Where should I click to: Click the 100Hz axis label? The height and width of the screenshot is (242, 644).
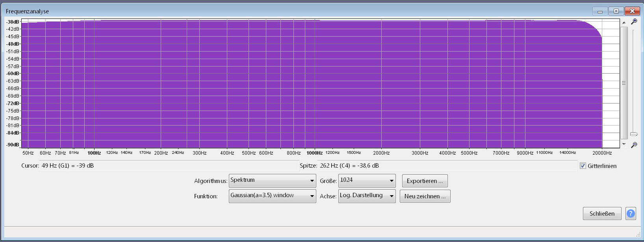tap(94, 153)
